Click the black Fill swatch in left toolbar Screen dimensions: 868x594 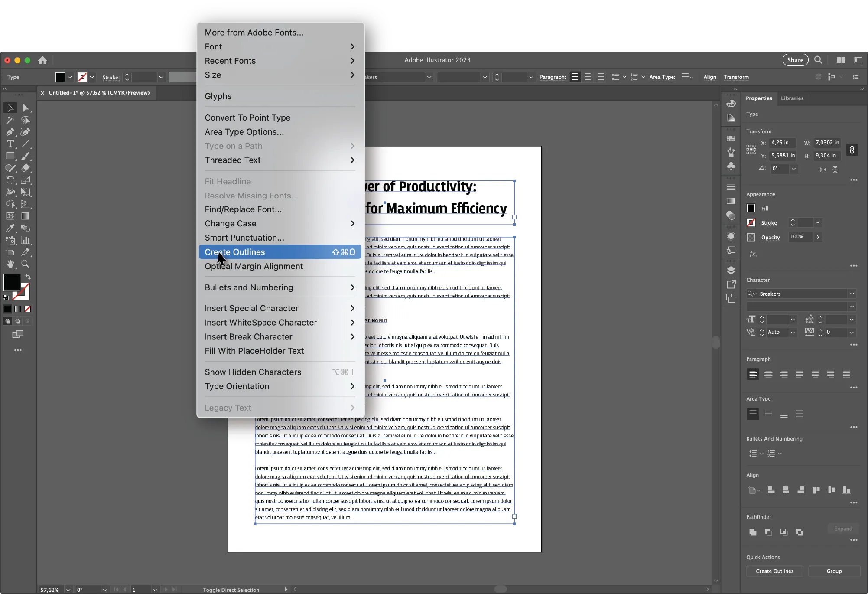pos(12,282)
